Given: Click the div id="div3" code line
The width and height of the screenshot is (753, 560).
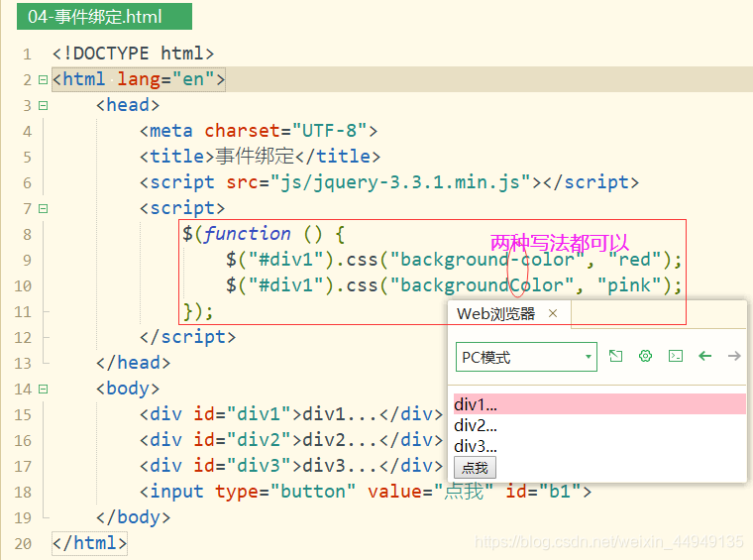Looking at the screenshot, I should [x=291, y=466].
